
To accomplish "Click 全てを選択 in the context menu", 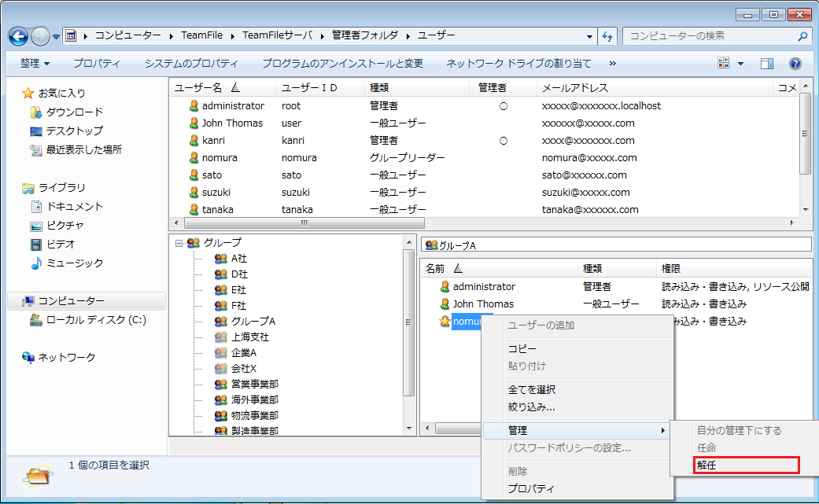I will coord(532,390).
